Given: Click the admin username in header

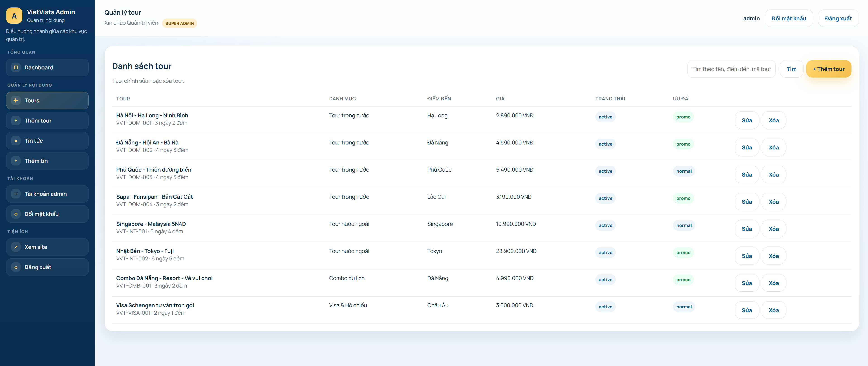Looking at the screenshot, I should [751, 18].
